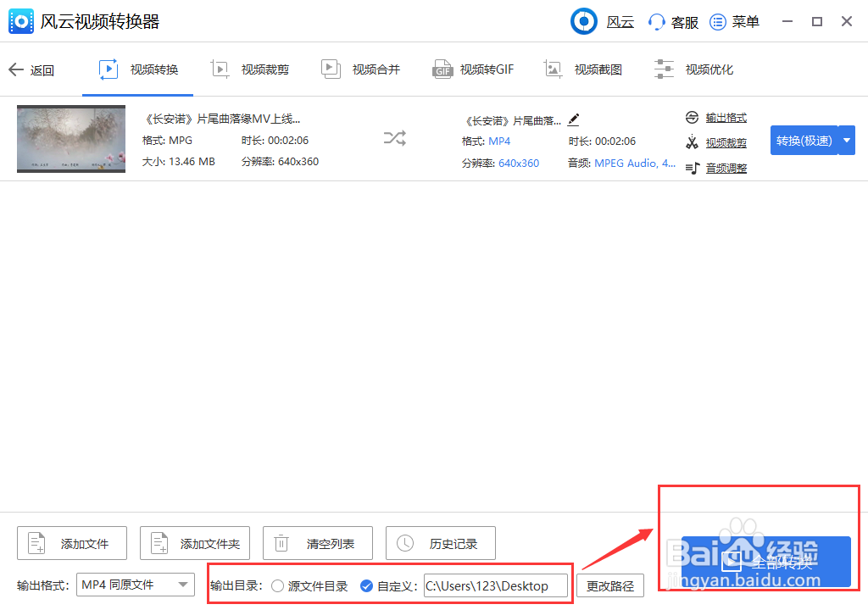Screen dimensions: 868x610
Task: Click the output resolution value 640x360
Action: pos(519,164)
